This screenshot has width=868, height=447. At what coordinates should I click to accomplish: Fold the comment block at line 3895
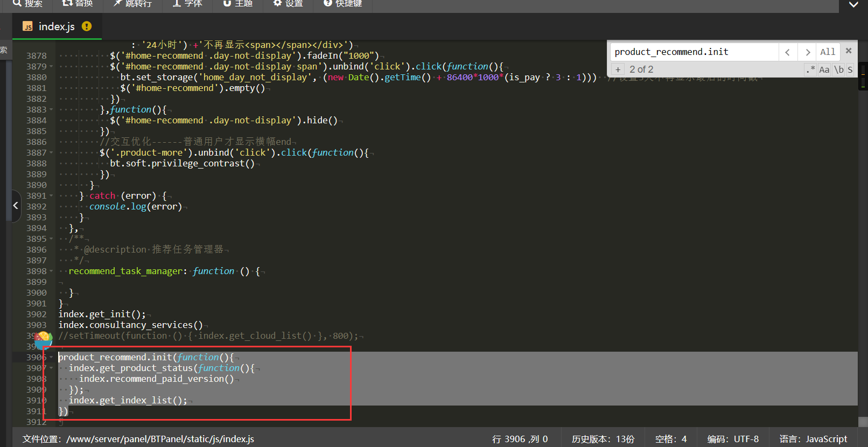(x=51, y=239)
